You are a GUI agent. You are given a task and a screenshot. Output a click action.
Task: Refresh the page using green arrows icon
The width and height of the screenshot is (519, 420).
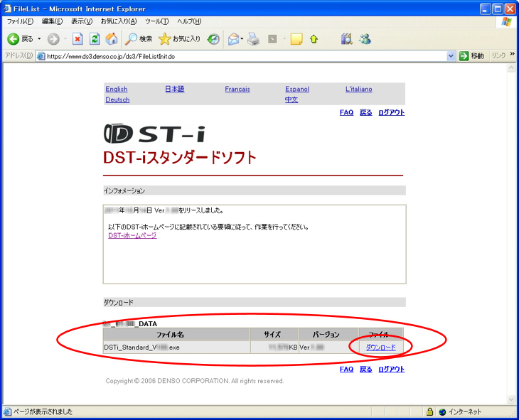click(95, 39)
